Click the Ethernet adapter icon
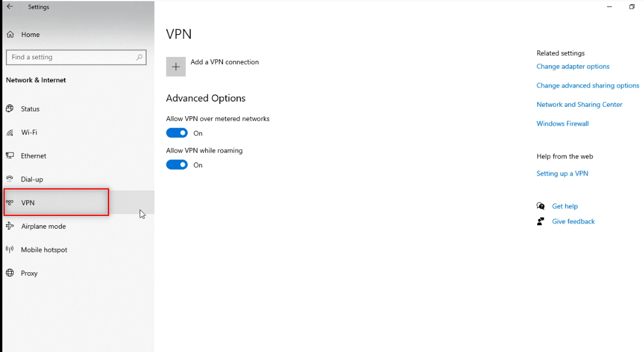This screenshot has height=352, width=644. coord(9,155)
